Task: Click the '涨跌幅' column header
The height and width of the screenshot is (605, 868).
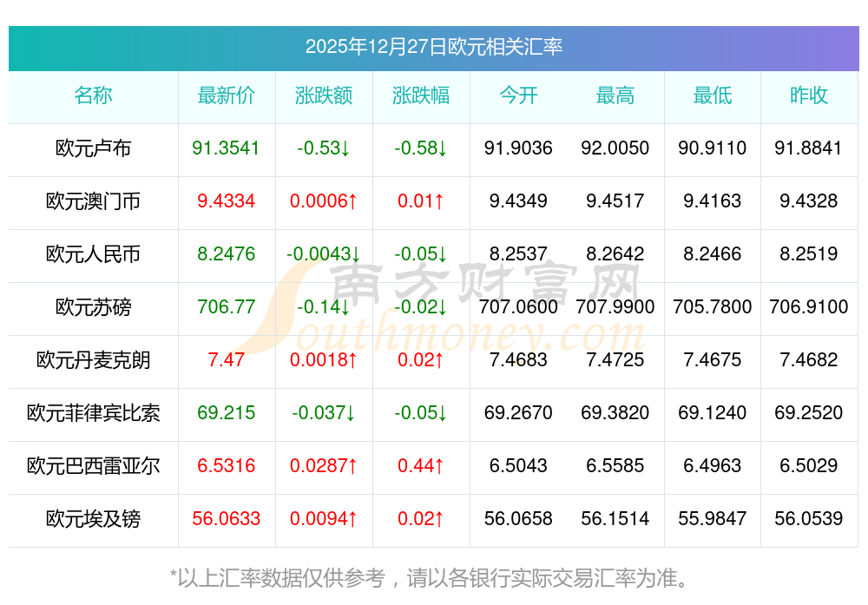Action: pos(421,95)
